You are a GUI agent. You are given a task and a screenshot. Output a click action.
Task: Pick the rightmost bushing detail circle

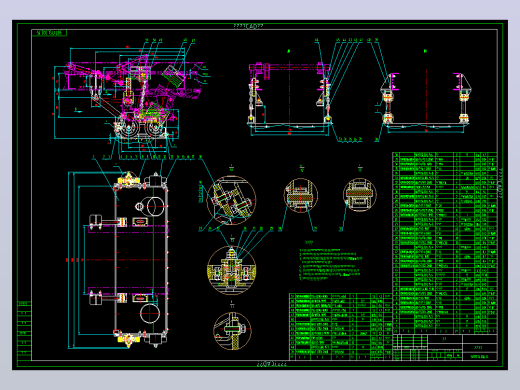coord(360,195)
